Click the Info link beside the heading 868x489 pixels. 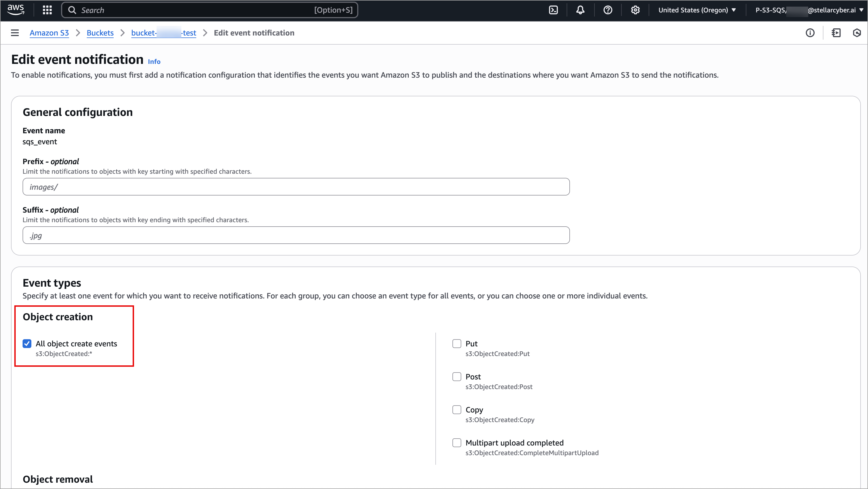point(154,62)
